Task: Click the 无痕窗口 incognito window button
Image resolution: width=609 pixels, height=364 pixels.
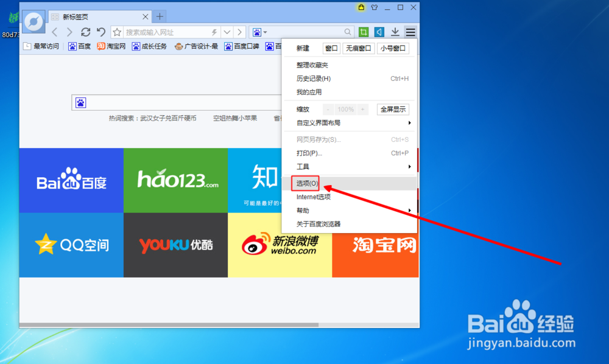Action: click(x=358, y=48)
